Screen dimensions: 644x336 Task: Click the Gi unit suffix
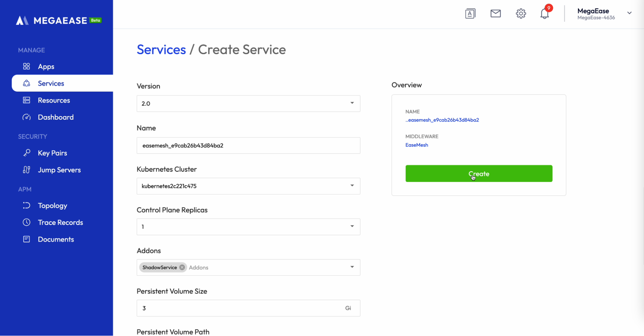tap(348, 308)
